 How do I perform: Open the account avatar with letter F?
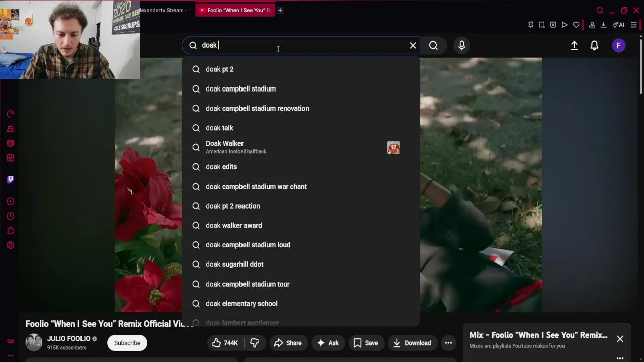pyautogui.click(x=619, y=45)
